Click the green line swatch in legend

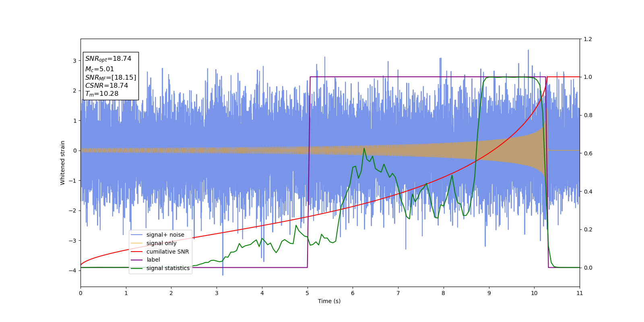[x=137, y=268]
